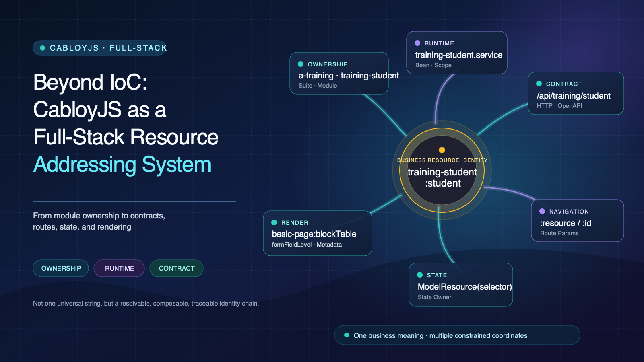The height and width of the screenshot is (362, 644).
Task: Select 'basic-page:blockTable' text
Action: [314, 234]
